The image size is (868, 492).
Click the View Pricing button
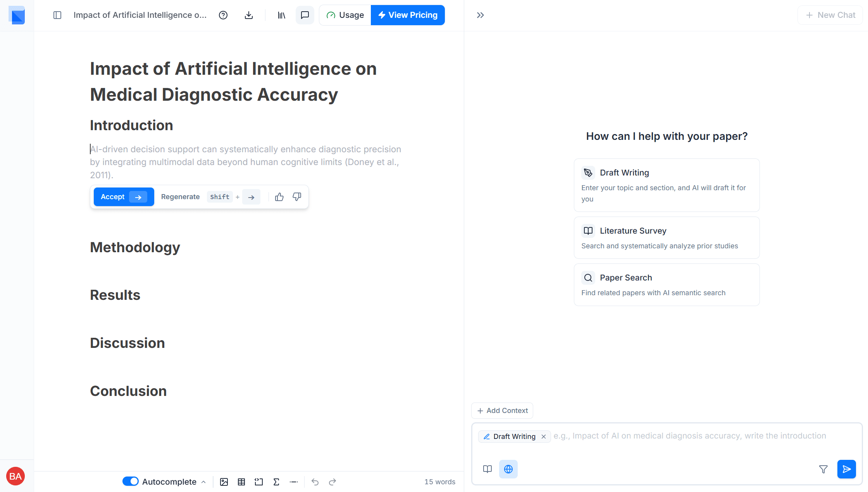(x=408, y=15)
